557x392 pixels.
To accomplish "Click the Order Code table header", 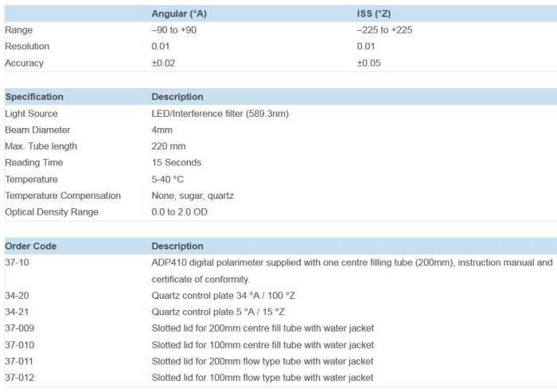I will [31, 246].
